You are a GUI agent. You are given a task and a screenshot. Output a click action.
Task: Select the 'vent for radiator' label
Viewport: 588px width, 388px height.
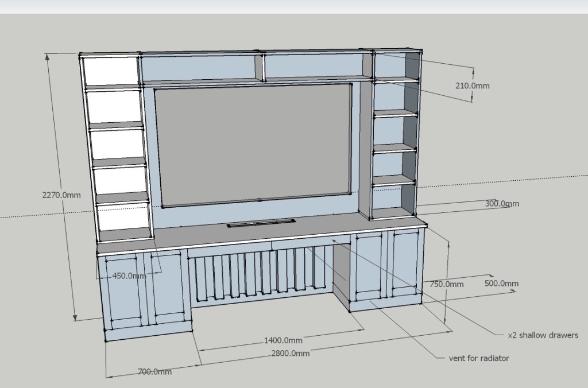pyautogui.click(x=480, y=357)
